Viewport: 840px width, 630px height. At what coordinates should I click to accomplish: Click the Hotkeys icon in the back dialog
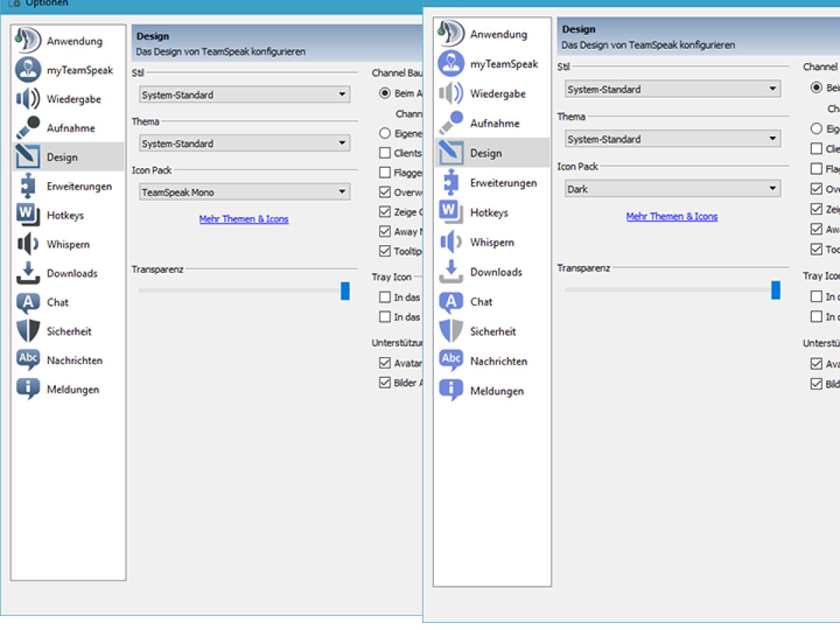[28, 215]
